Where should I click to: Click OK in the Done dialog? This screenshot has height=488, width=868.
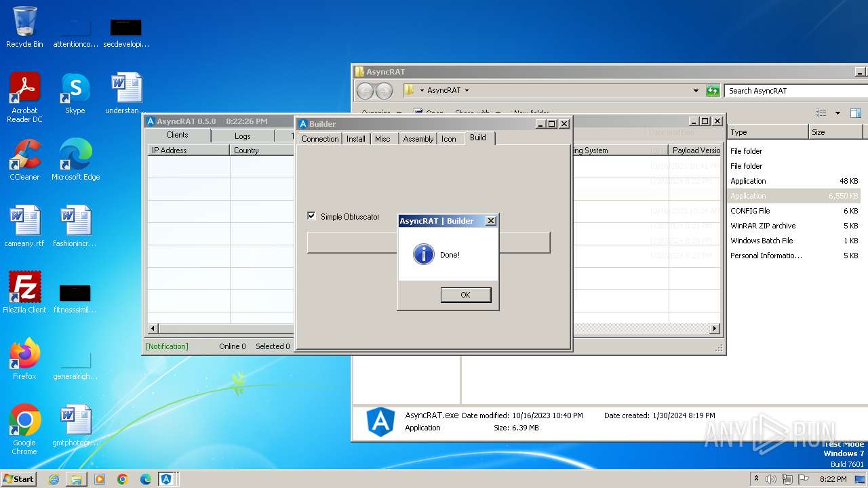(x=465, y=295)
